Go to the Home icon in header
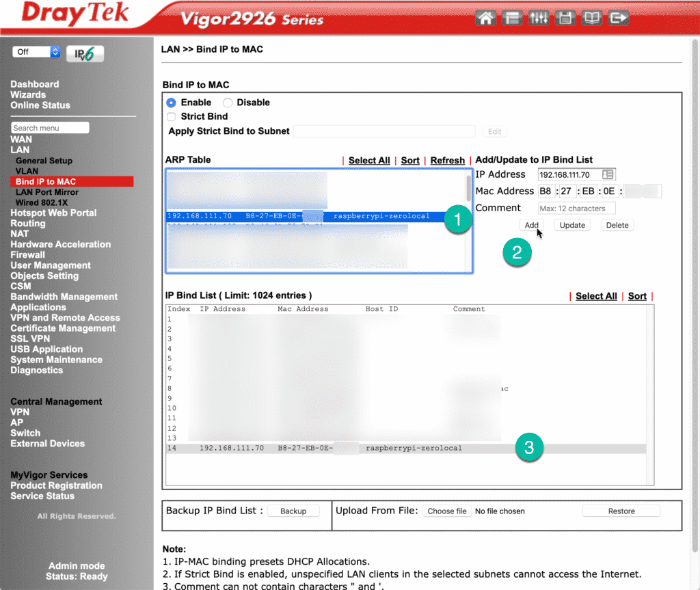This screenshot has height=590, width=700. (x=485, y=18)
